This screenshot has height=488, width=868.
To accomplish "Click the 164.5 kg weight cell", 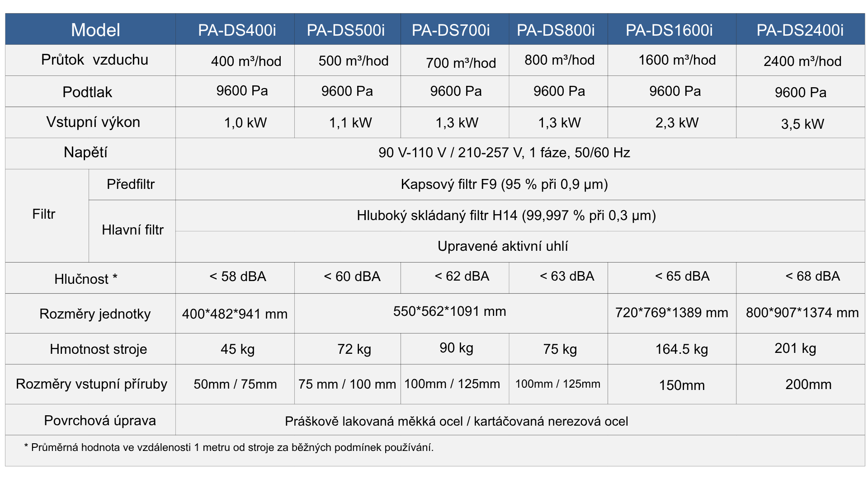I will (x=681, y=349).
